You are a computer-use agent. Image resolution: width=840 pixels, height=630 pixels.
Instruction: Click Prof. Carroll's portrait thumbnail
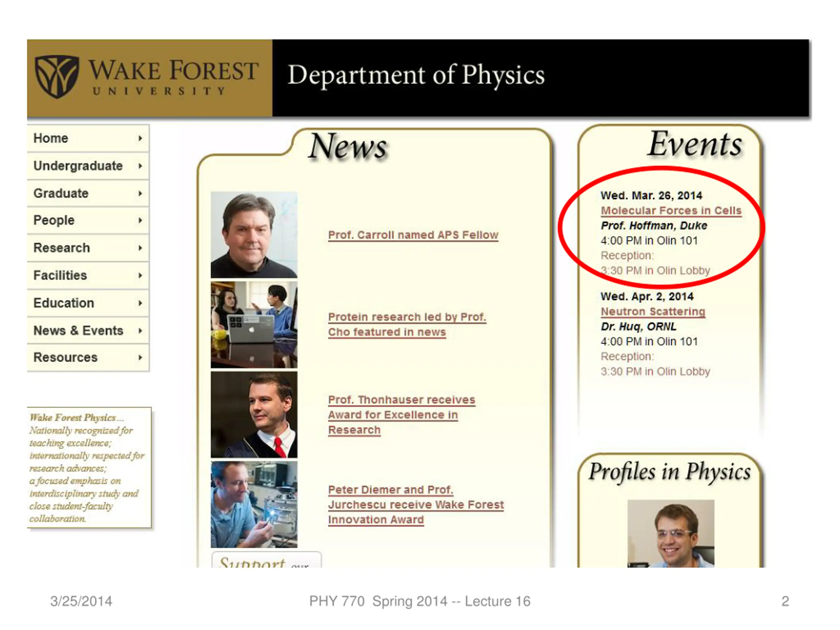click(254, 235)
